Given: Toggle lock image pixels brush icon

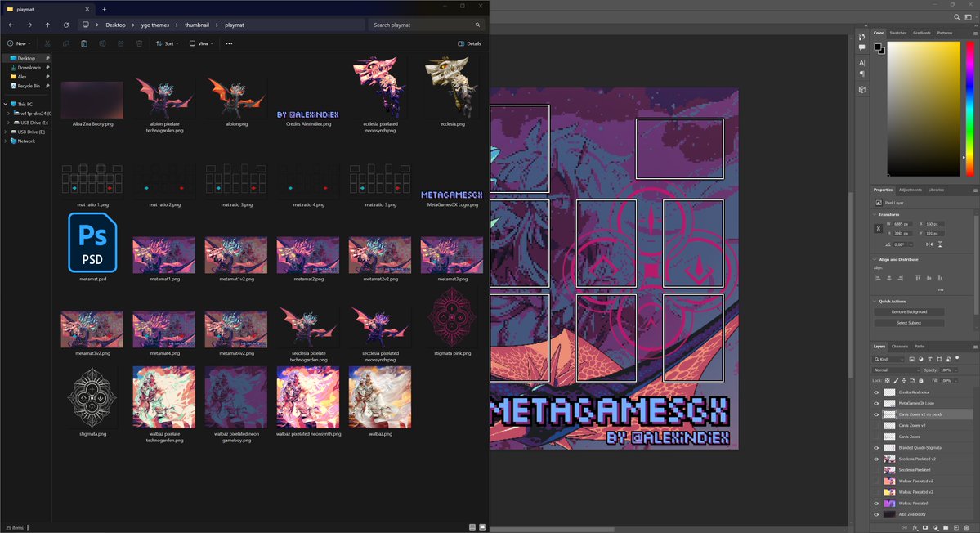Looking at the screenshot, I should 896,380.
